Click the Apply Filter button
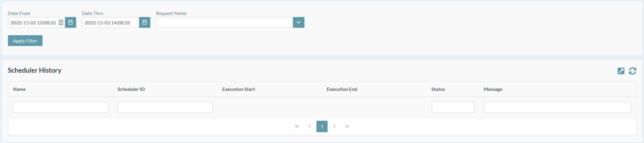 click(25, 41)
